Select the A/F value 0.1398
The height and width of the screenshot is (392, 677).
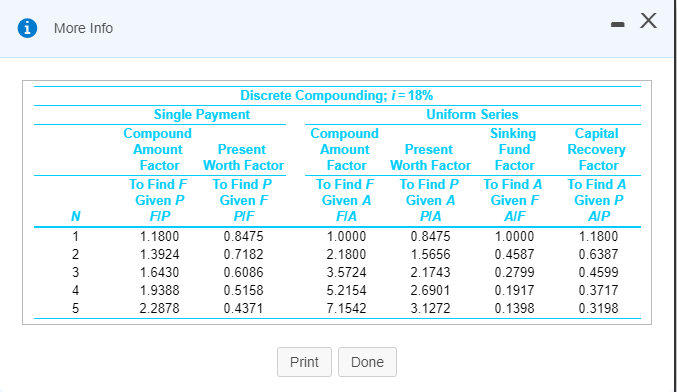coord(514,308)
